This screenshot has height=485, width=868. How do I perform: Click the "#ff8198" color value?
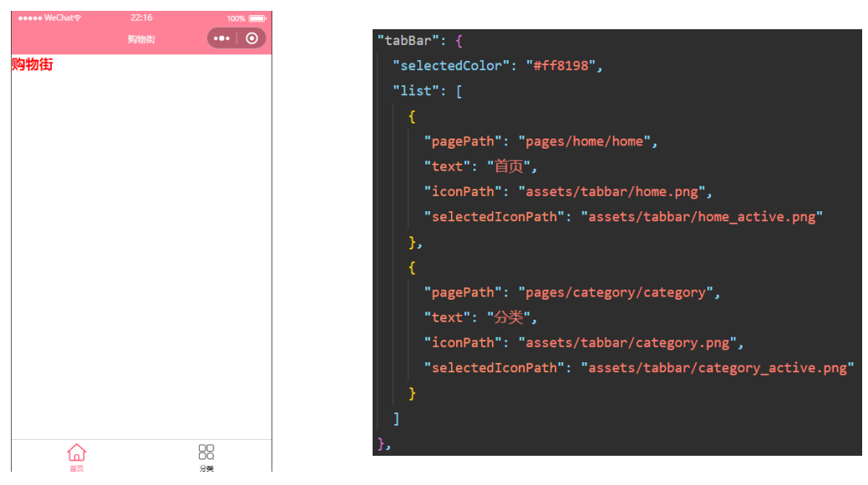(x=564, y=66)
